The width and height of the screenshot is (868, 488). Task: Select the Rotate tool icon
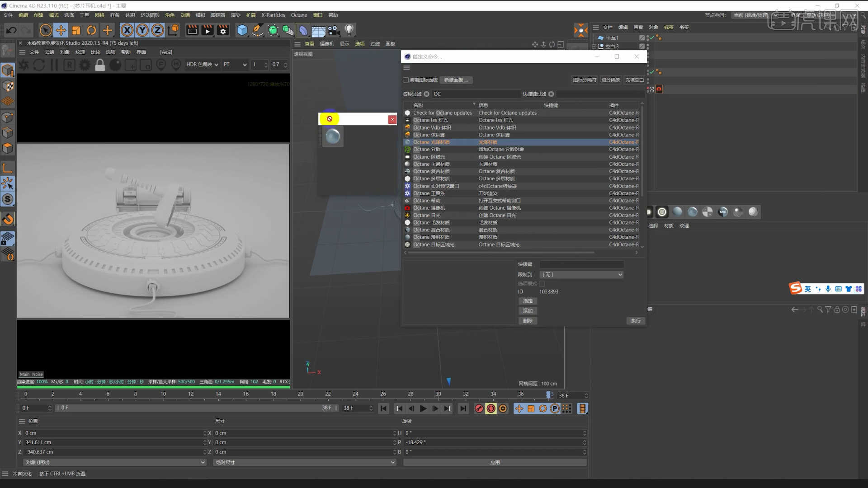(x=92, y=30)
